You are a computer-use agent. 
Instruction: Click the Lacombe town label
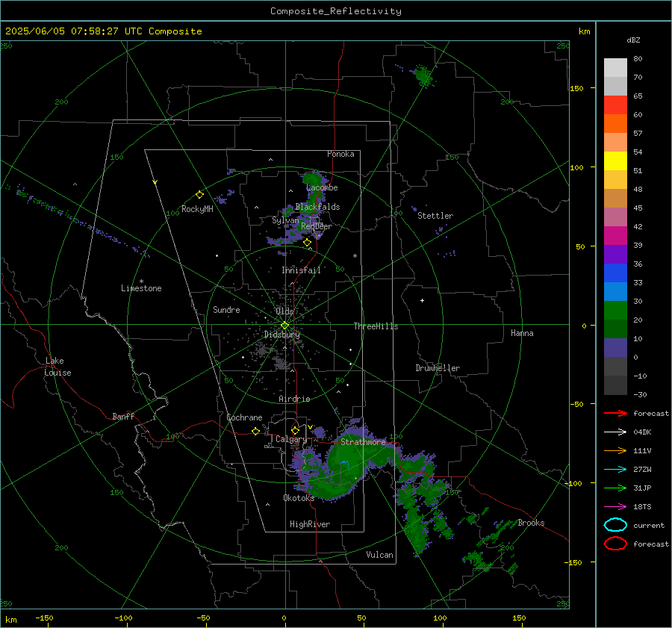(x=322, y=187)
